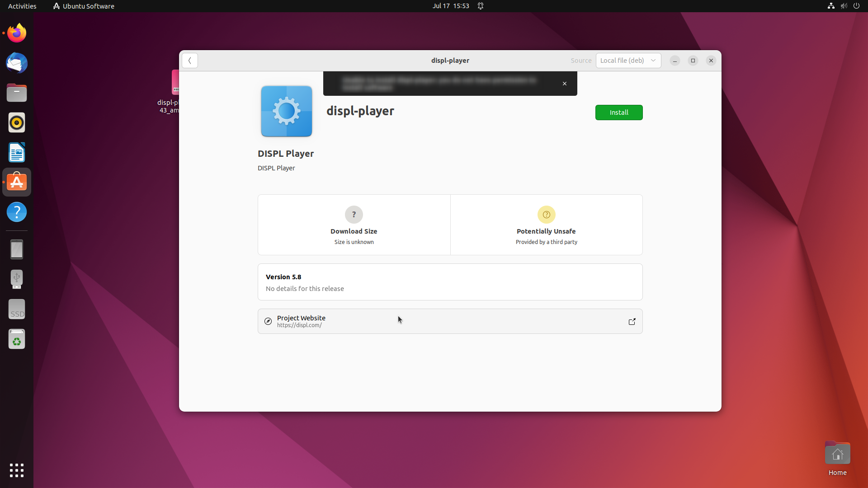This screenshot has width=868, height=488.
Task: Open Rhythmbox music player in the dock
Action: tap(17, 122)
